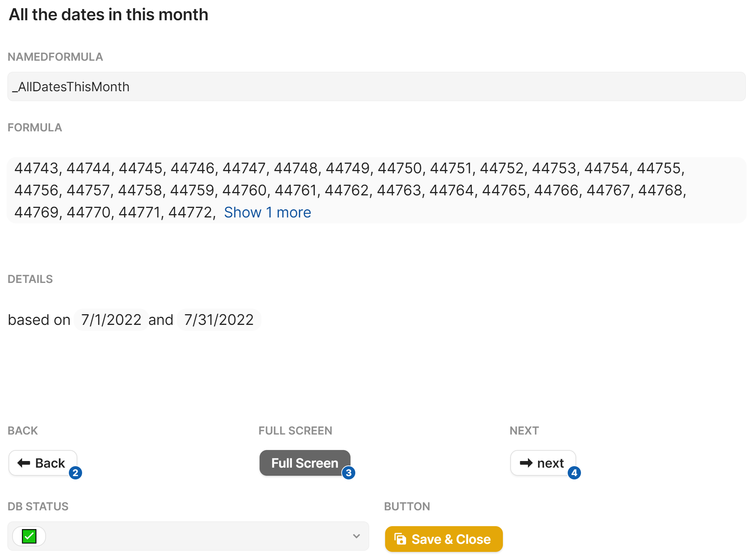
Task: Click the blue badge numbered 4
Action: [574, 473]
